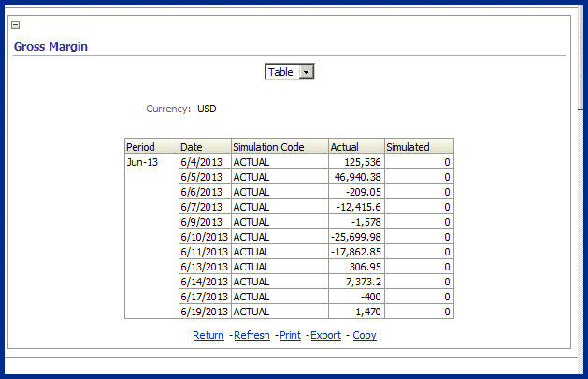Collapse the Gross Margin section

point(15,24)
